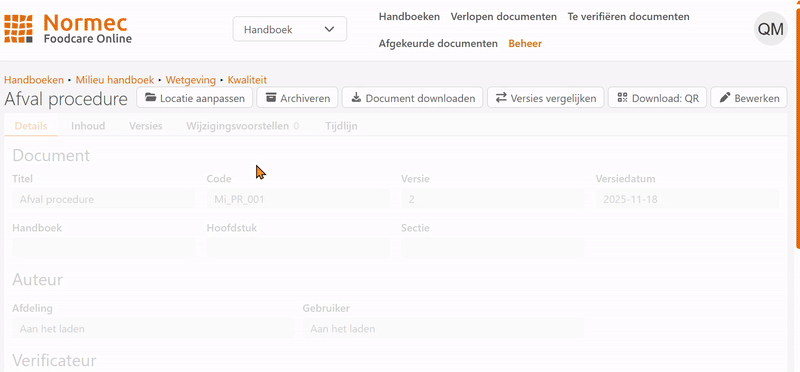Click the swap arrows icon in Versies vergelijken
This screenshot has height=372, width=800.
click(502, 97)
